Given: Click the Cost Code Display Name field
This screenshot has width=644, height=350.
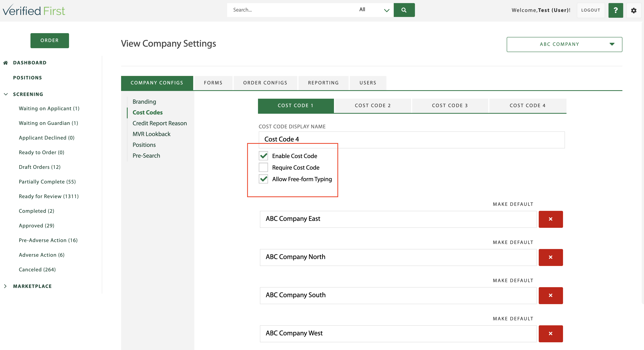Looking at the screenshot, I should [x=411, y=140].
